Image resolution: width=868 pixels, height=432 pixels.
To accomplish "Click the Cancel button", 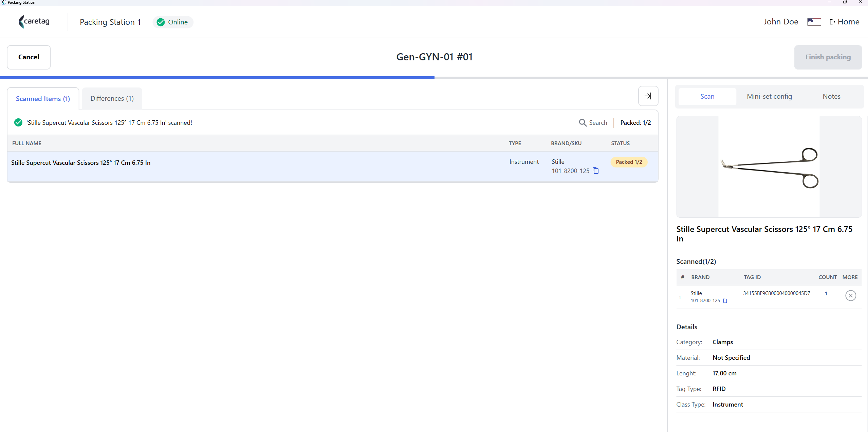I will coord(29,57).
